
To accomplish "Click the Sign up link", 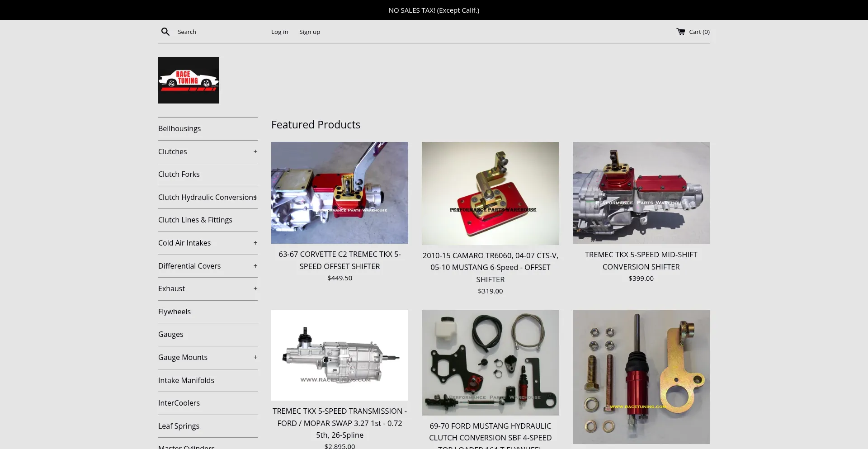I will click(310, 32).
